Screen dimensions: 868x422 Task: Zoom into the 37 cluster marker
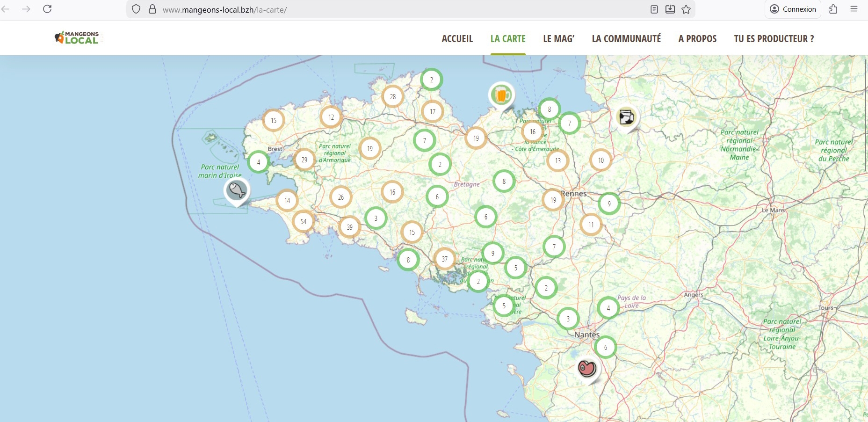click(444, 259)
